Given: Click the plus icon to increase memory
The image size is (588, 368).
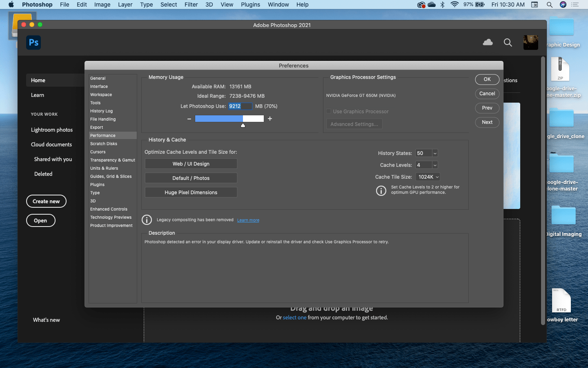Looking at the screenshot, I should 270,119.
